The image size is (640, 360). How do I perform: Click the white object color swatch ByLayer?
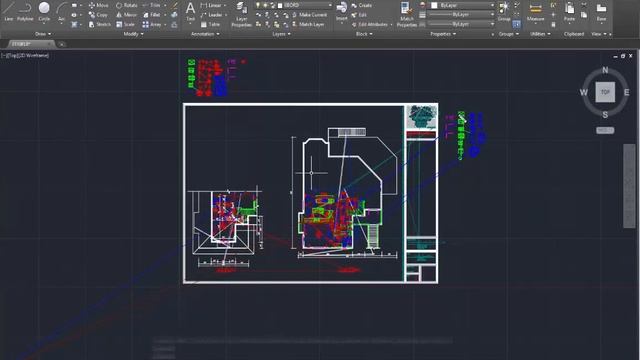point(434,5)
